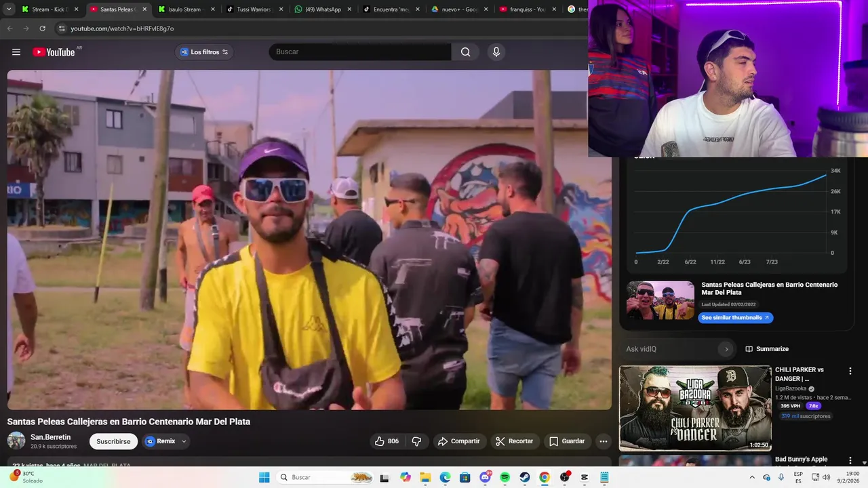The width and height of the screenshot is (868, 488).
Task: Close the Santas Peleas tab
Action: point(144,9)
